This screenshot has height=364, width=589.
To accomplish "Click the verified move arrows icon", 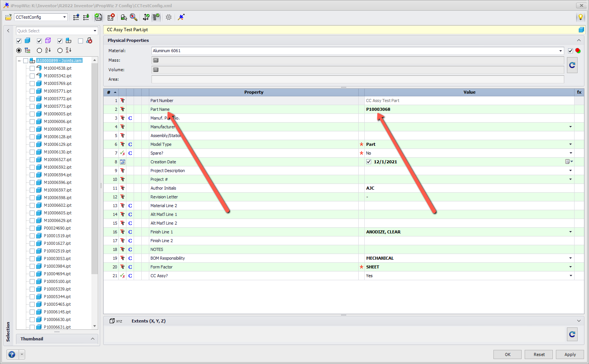I will [145, 17].
